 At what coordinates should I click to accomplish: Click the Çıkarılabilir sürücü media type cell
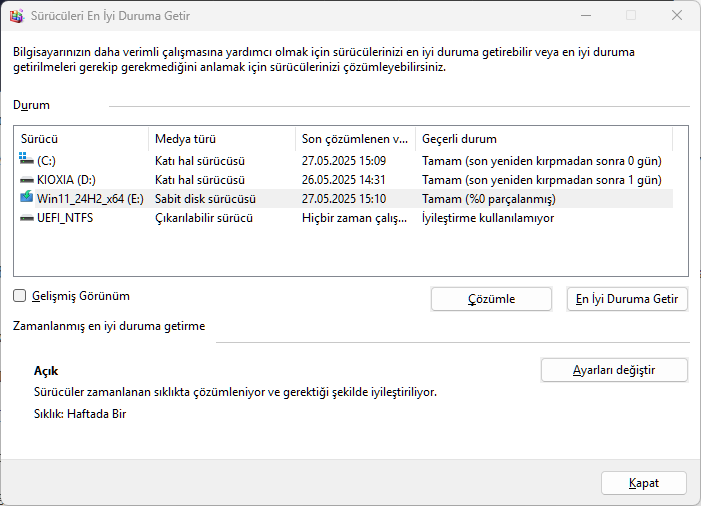[x=210, y=217]
